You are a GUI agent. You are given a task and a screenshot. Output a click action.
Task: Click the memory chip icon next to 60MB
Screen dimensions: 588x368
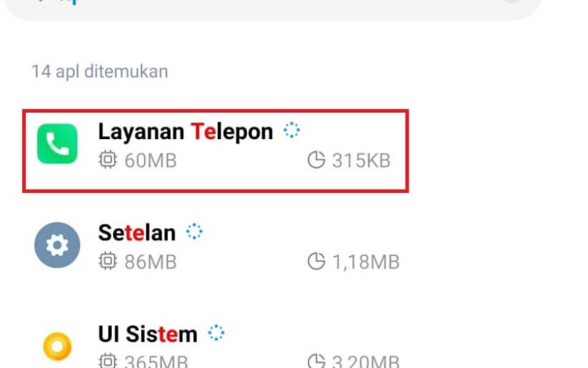(107, 160)
